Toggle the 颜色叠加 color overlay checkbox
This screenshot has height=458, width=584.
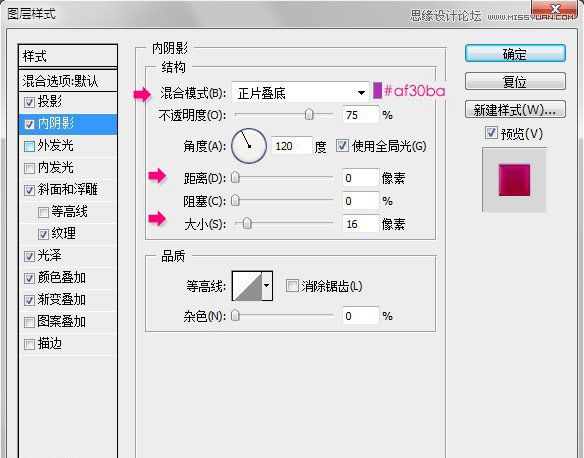pos(29,278)
